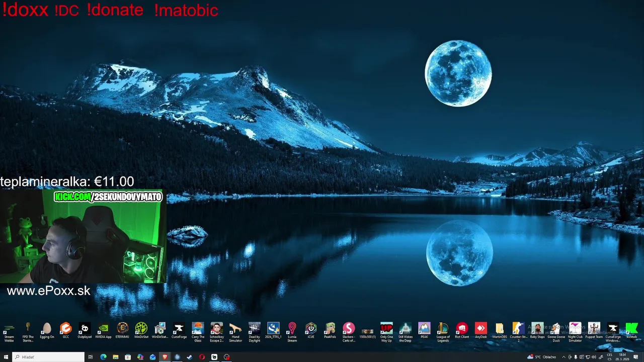
Task: Open the Baby Steps game shortcut
Action: (537, 331)
